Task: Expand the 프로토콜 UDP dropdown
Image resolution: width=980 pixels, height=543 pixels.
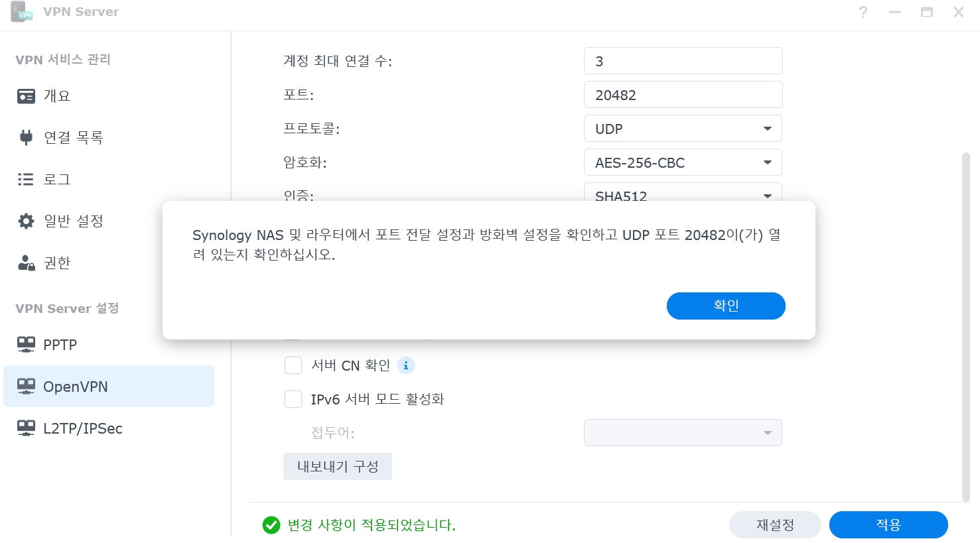Action: (683, 129)
